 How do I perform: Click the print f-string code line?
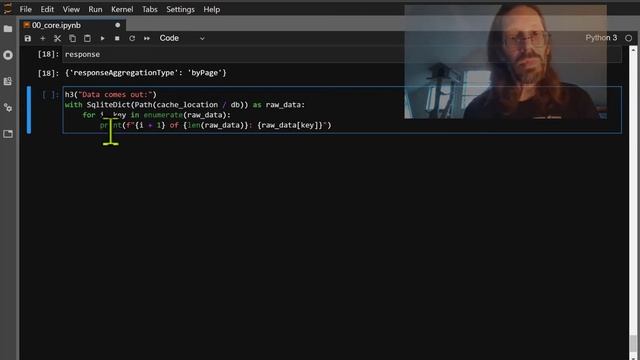(216, 125)
